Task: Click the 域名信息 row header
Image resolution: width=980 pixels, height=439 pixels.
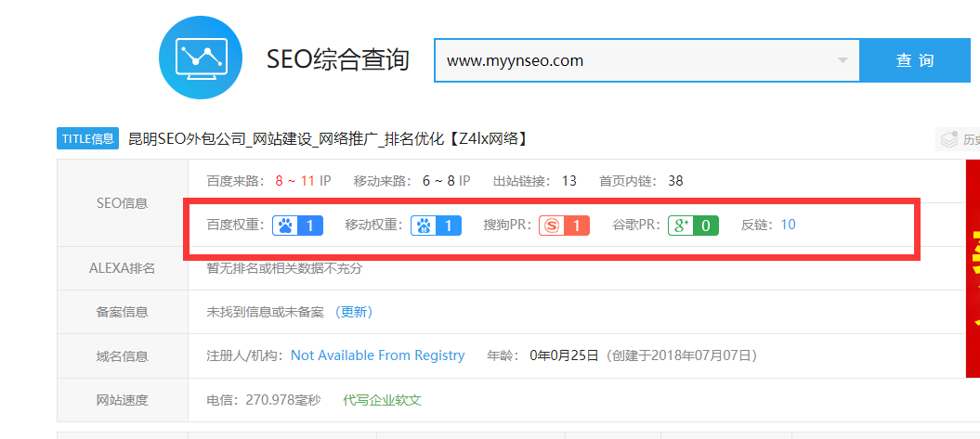Action: [123, 356]
